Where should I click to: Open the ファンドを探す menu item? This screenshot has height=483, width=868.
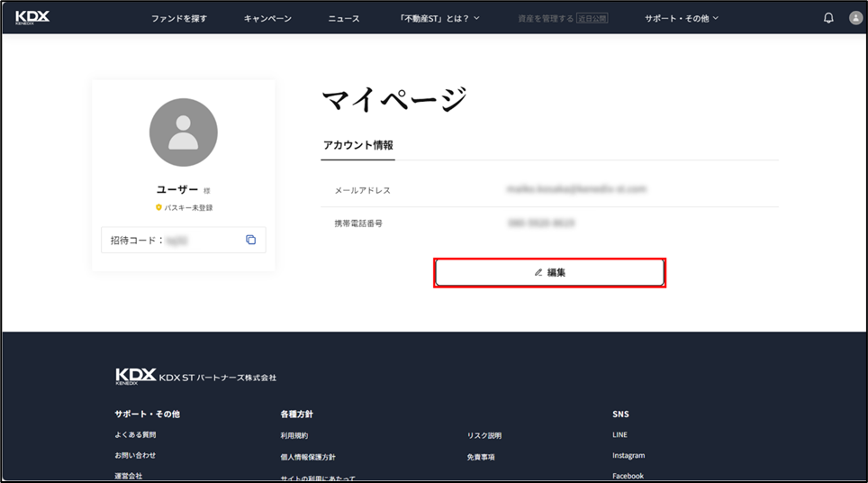point(179,18)
